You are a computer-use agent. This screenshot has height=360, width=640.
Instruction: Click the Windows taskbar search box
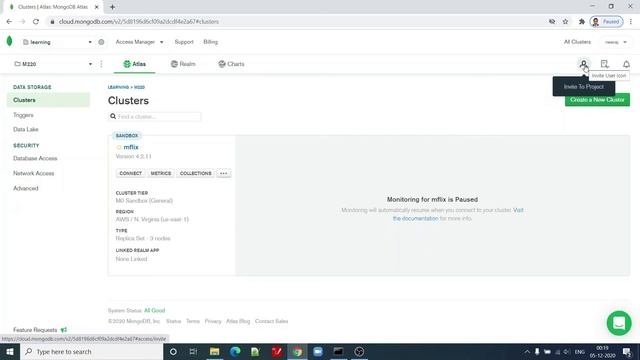[x=91, y=351]
